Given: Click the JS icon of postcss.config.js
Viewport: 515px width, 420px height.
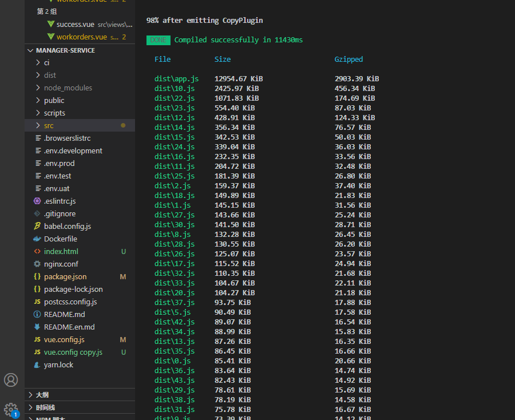Looking at the screenshot, I should tap(37, 302).
